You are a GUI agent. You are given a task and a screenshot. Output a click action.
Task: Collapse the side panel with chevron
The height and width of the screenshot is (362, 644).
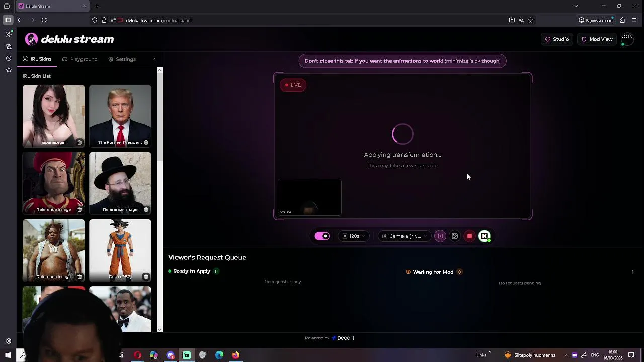pyautogui.click(x=154, y=59)
